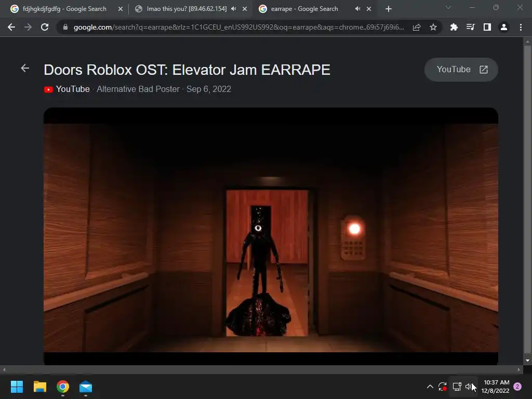Close the fdjhgkdjfgdfg tab
This screenshot has height=399, width=532.
tap(121, 9)
